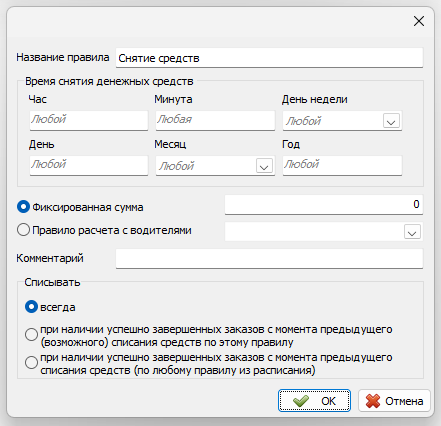Viewport: 441px width, 426px height.
Task: Click the Название правила label
Action: tap(63, 57)
